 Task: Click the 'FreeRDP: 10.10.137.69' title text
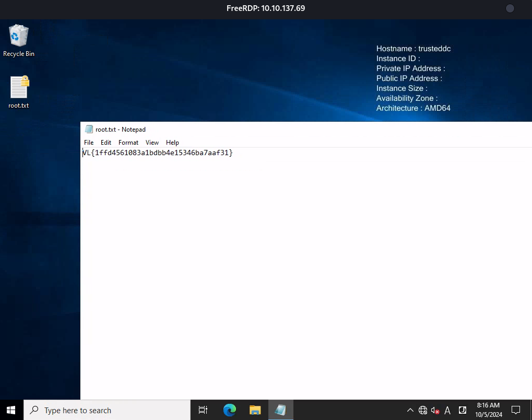266,8
